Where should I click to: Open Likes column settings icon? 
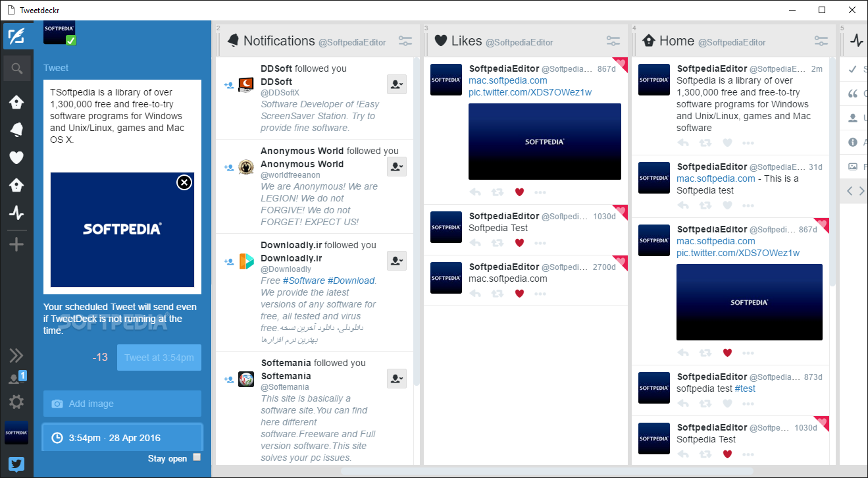pyautogui.click(x=613, y=41)
